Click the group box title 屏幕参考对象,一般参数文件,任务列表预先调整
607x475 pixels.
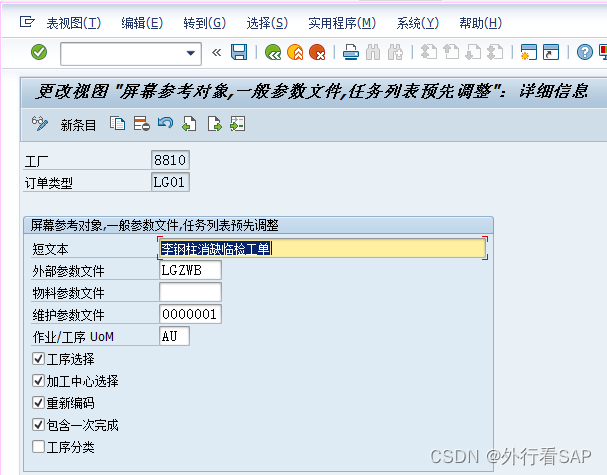pyautogui.click(x=154, y=225)
